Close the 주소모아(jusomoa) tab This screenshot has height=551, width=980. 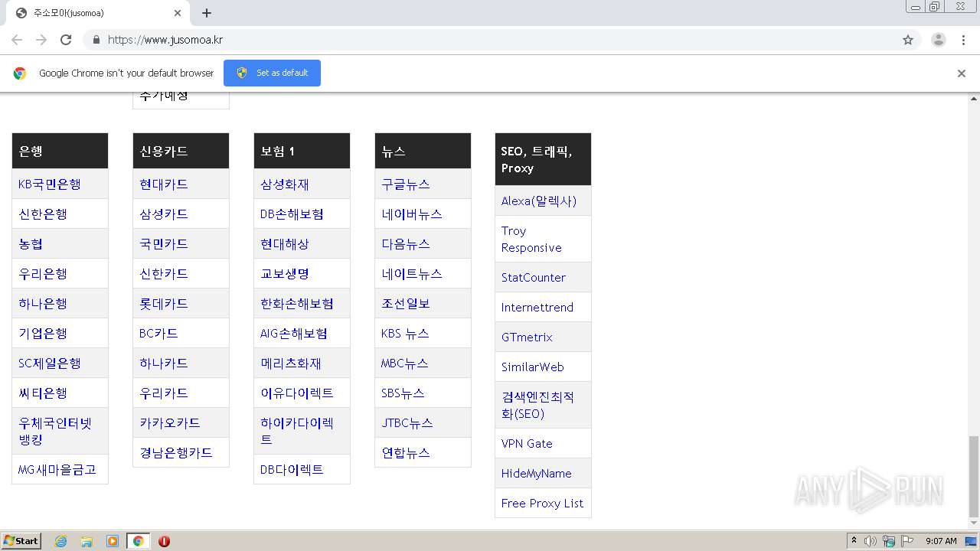[x=178, y=13]
